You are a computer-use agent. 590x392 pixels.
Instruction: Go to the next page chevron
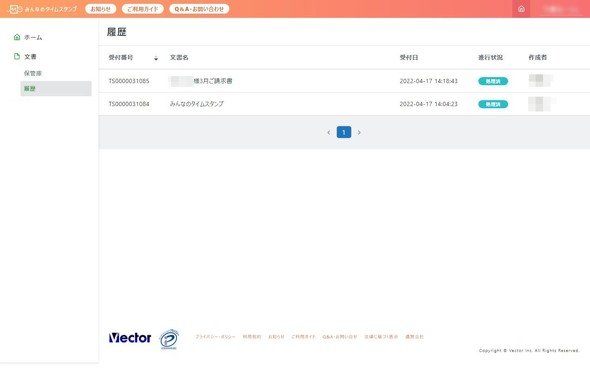pyautogui.click(x=359, y=132)
